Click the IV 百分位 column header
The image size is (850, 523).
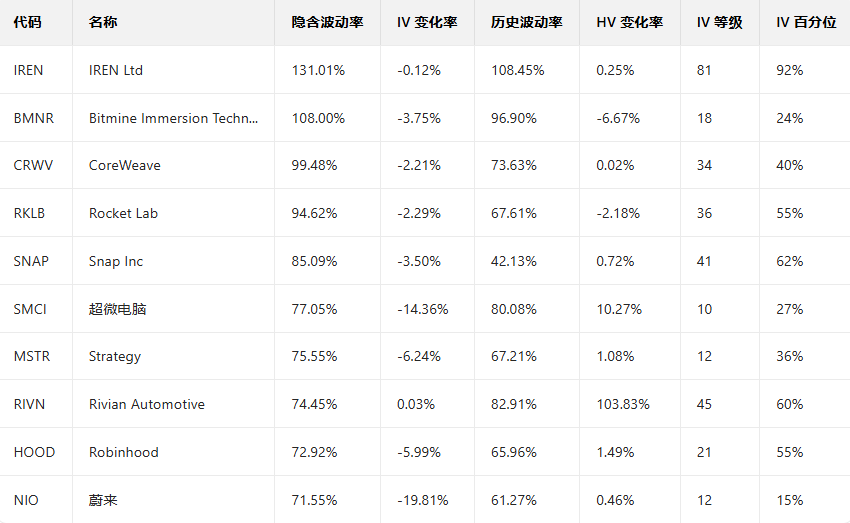(806, 22)
